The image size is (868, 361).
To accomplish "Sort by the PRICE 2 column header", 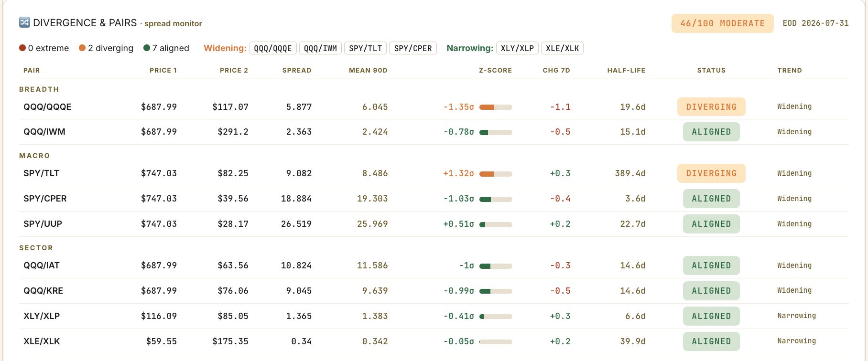I will click(x=234, y=70).
